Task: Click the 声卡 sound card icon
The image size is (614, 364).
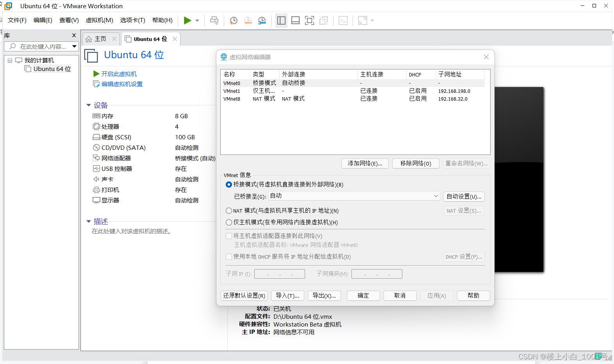Action: (96, 179)
